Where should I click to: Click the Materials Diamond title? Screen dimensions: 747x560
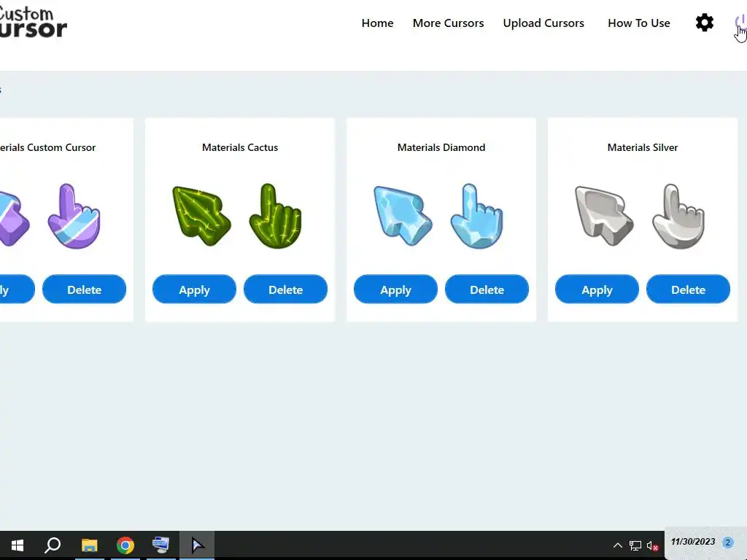(x=441, y=147)
